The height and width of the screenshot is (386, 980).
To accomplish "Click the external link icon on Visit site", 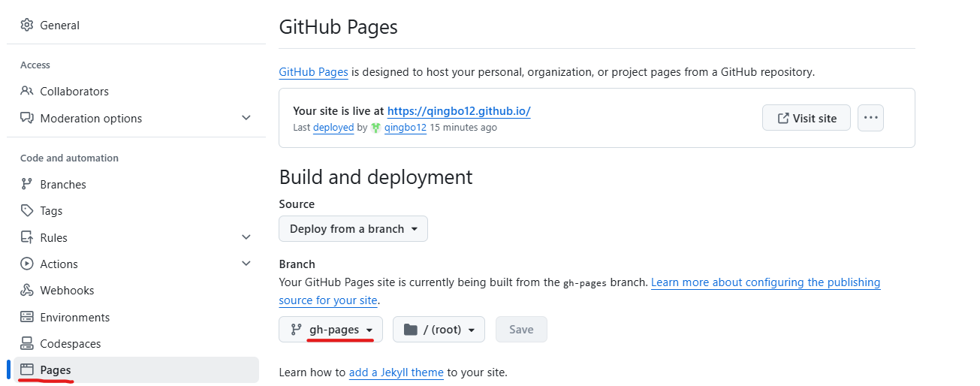I will point(783,118).
